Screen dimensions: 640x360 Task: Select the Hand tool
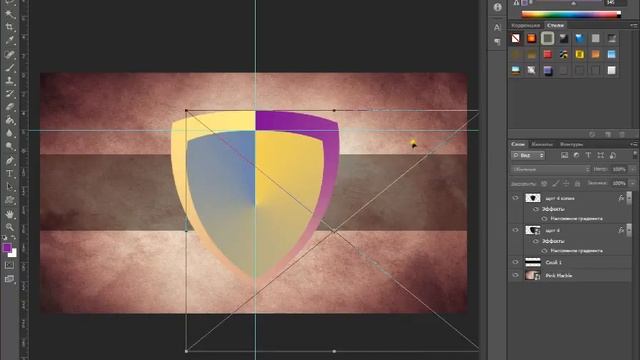10,214
